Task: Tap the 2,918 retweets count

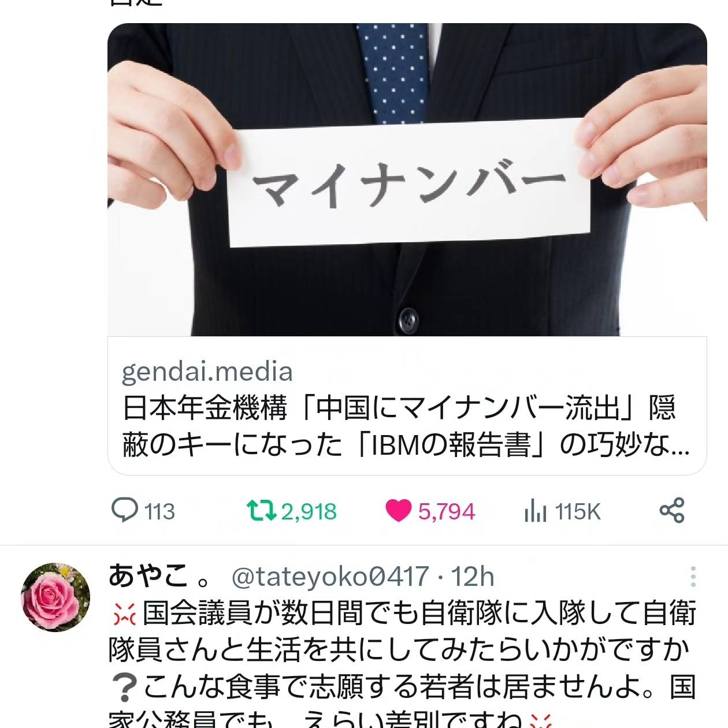Action: (309, 512)
